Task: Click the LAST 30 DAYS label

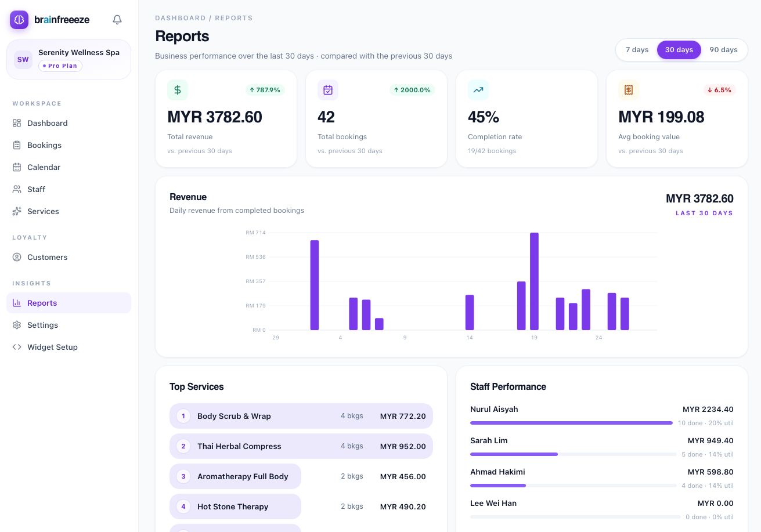Action: 704,213
